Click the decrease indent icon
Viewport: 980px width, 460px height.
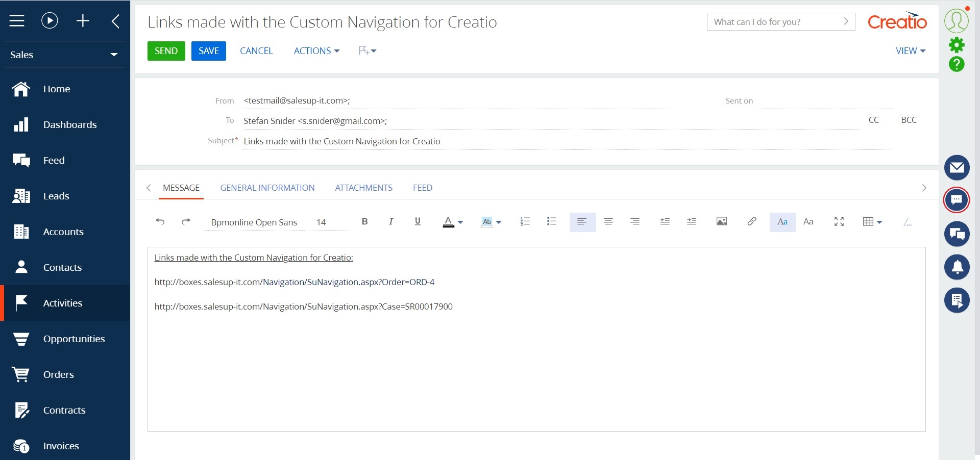tap(665, 221)
